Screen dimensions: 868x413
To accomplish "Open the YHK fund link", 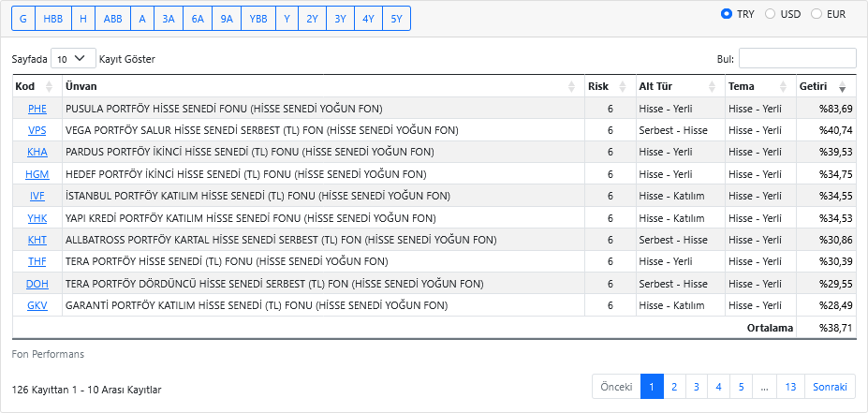I will pyautogui.click(x=37, y=218).
